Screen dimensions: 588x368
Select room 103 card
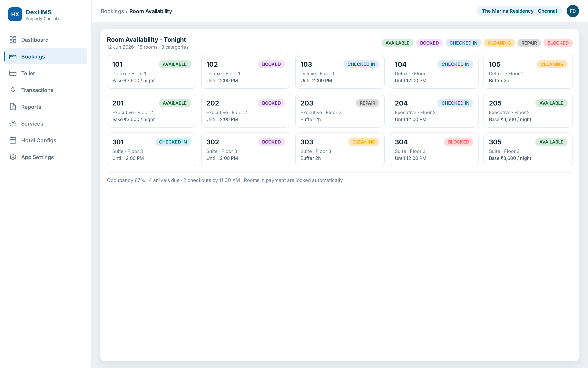[340, 72]
